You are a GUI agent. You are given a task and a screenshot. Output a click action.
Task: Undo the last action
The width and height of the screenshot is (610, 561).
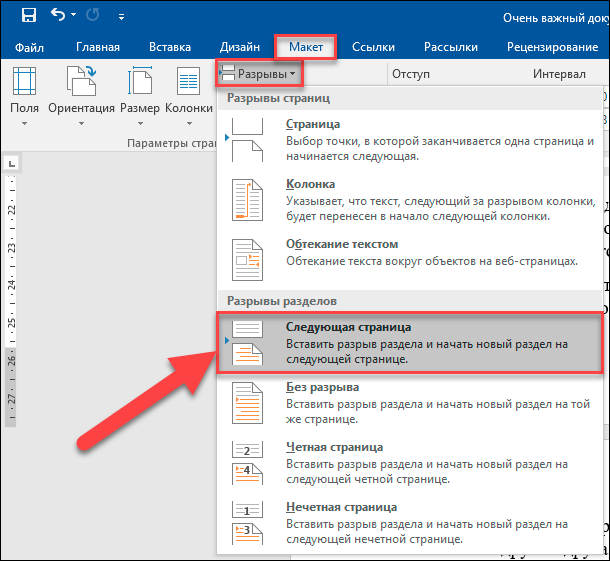tap(58, 15)
